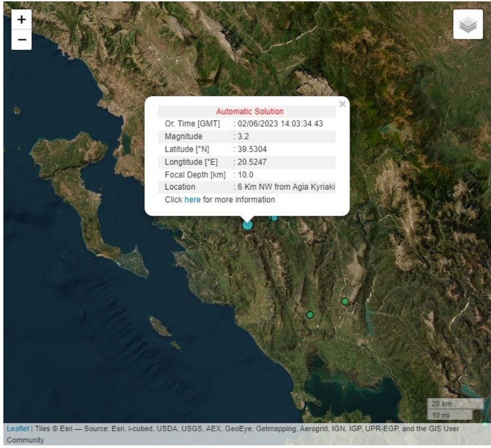Click the location text near Agia Kyriaki
491x448 pixels.
click(286, 187)
